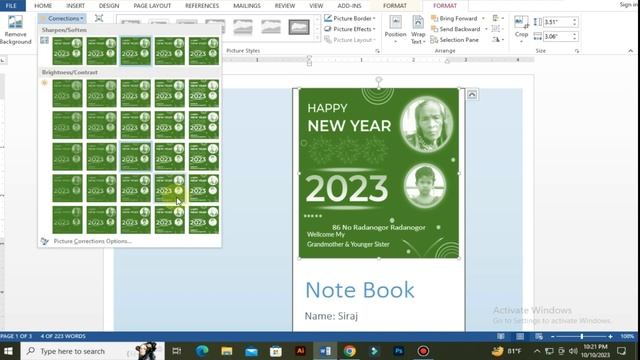This screenshot has width=640, height=360.
Task: Click the Windows search box
Action: [92, 351]
